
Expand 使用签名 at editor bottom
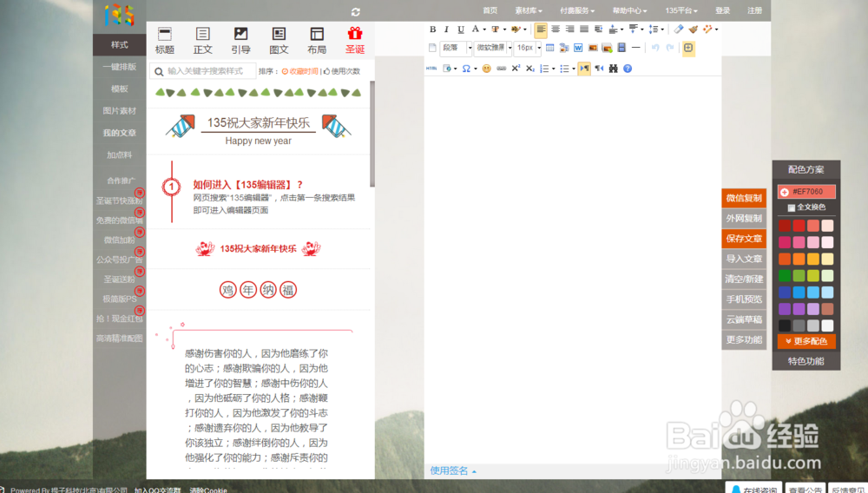(x=453, y=471)
